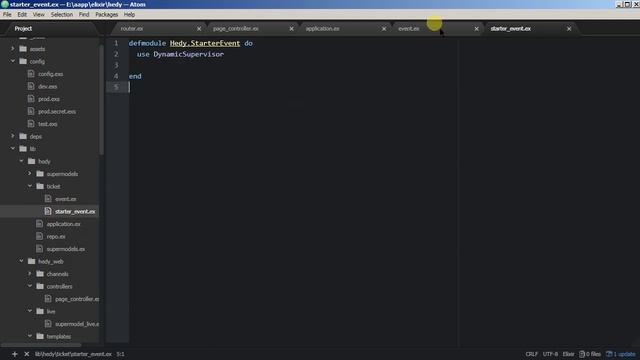Collapse the controllers folder chevron

pyautogui.click(x=30, y=286)
